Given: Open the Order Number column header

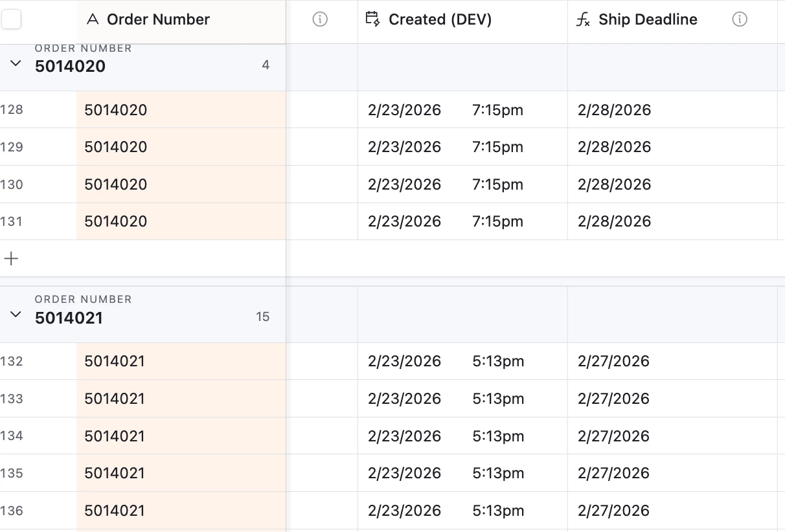Looking at the screenshot, I should click(158, 19).
